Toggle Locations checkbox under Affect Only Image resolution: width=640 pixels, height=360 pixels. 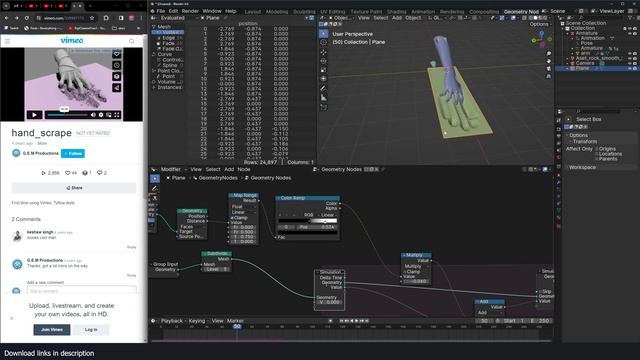597,154
